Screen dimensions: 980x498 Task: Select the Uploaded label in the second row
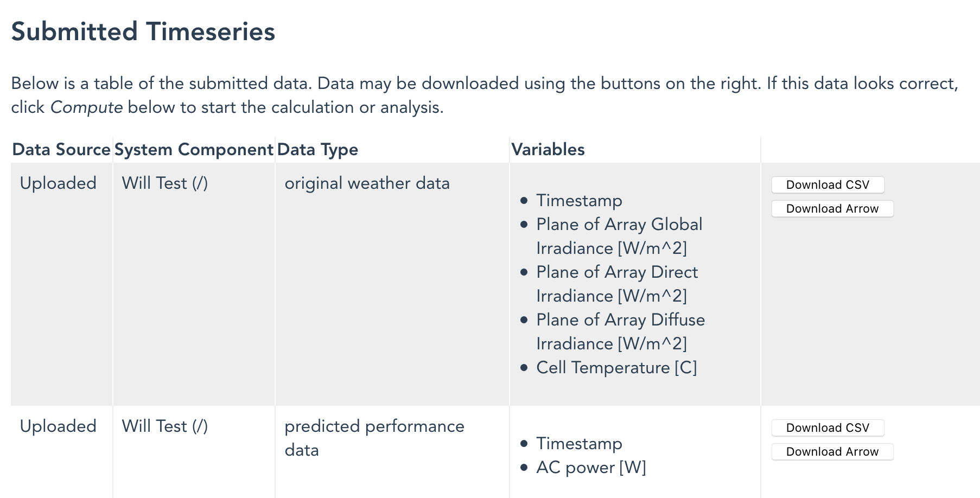[x=59, y=426]
